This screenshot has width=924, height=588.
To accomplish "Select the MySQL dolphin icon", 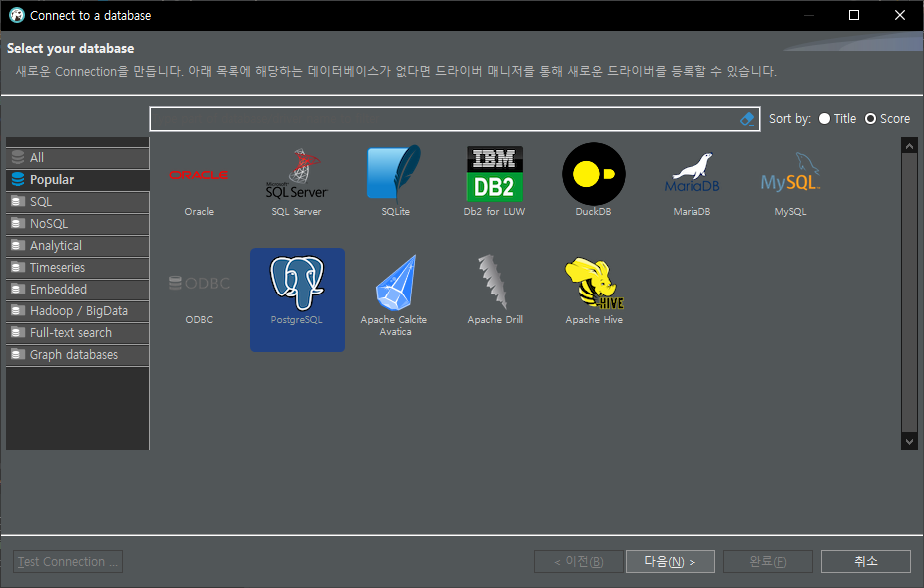I will coord(790,173).
